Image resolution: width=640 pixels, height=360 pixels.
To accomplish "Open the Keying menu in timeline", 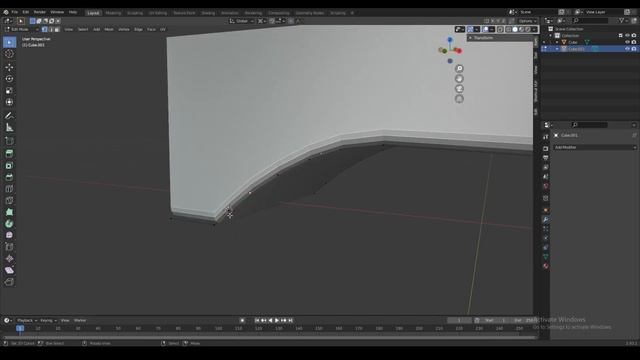I will (x=48, y=320).
